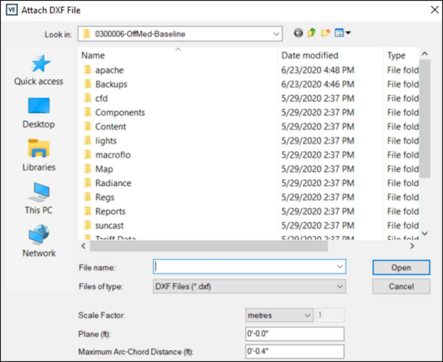This screenshot has width=443, height=362.
Task: Click the Up One Level icon
Action: coord(312,33)
